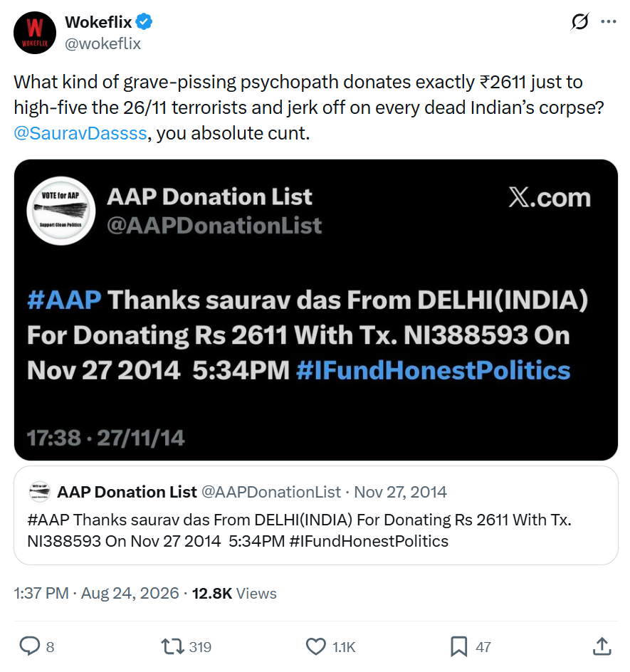The height and width of the screenshot is (672, 630).
Task: Click the 1.1K likes count
Action: 344,646
